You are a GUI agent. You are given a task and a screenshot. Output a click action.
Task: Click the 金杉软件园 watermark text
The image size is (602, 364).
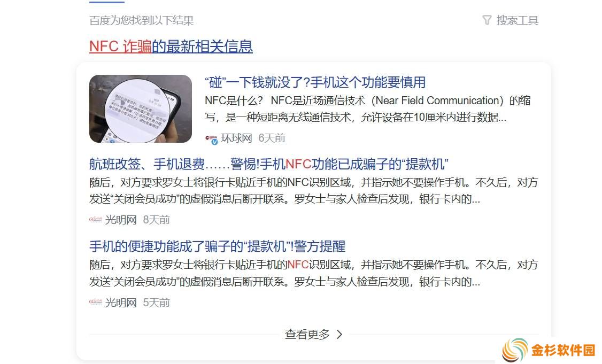point(563,350)
